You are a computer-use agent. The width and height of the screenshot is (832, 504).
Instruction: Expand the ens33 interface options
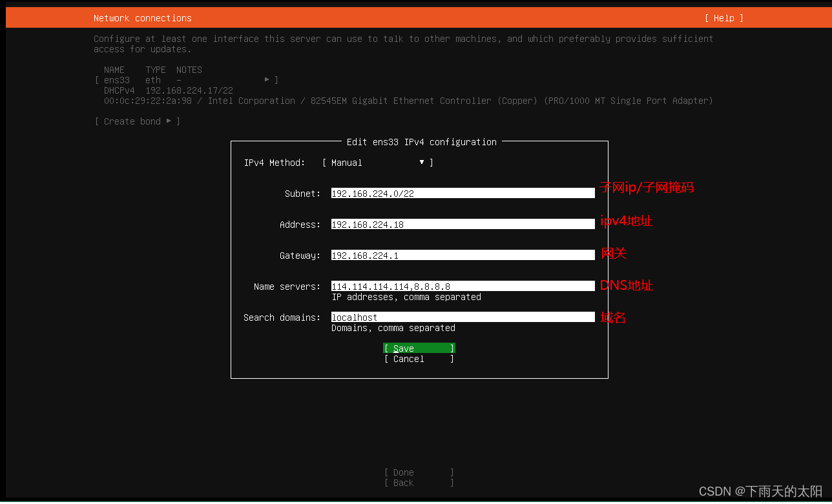(267, 79)
